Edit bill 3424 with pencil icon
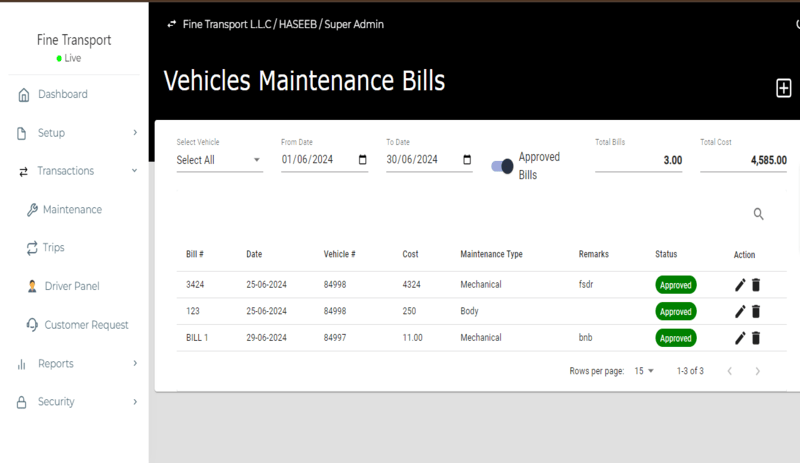This screenshot has height=463, width=800. pos(740,285)
